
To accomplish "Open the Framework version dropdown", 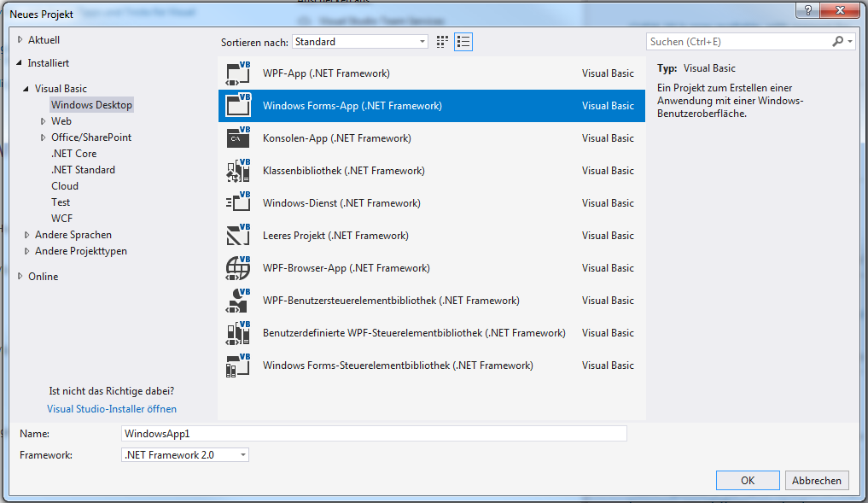I will click(186, 455).
